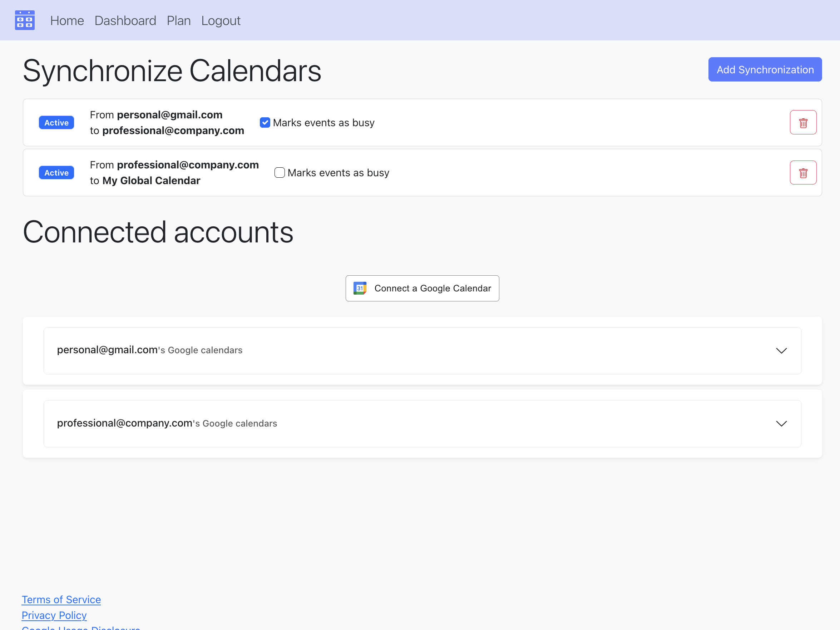Viewport: 840px width, 630px height.
Task: Click the second Active status badge
Action: [56, 173]
